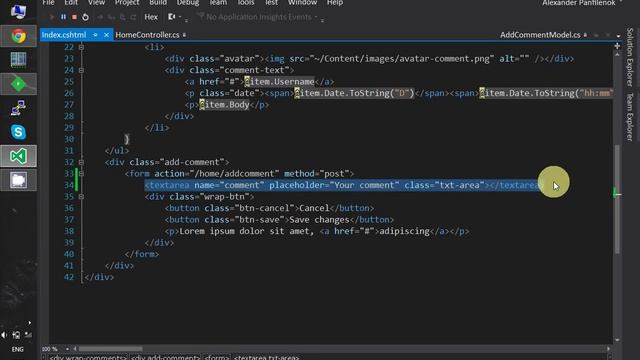This screenshot has width=640, height=360.
Task: Restart the debugging session
Action: point(85,17)
